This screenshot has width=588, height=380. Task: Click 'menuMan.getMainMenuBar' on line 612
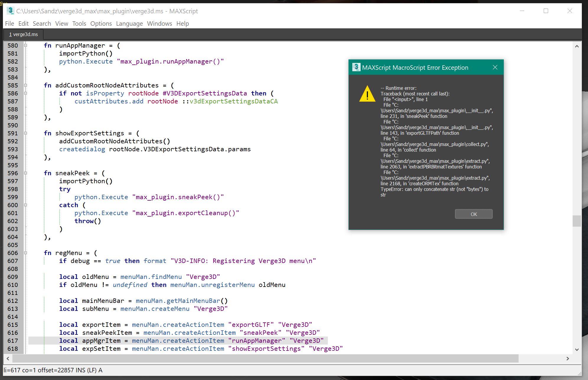178,301
